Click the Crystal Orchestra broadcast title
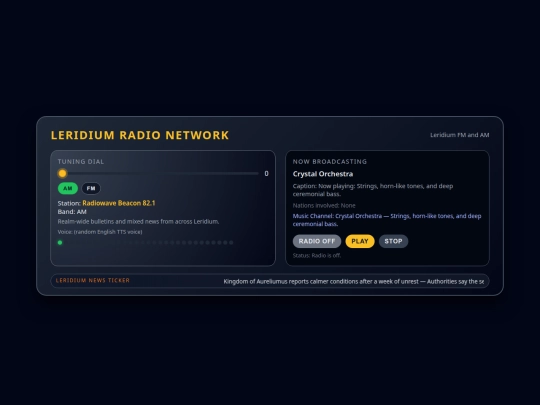This screenshot has width=540, height=405. [x=323, y=174]
